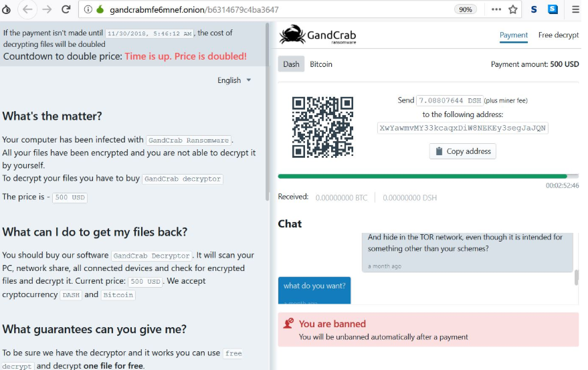Open the Tor onion icon menu
588x370 pixels.
click(x=6, y=9)
